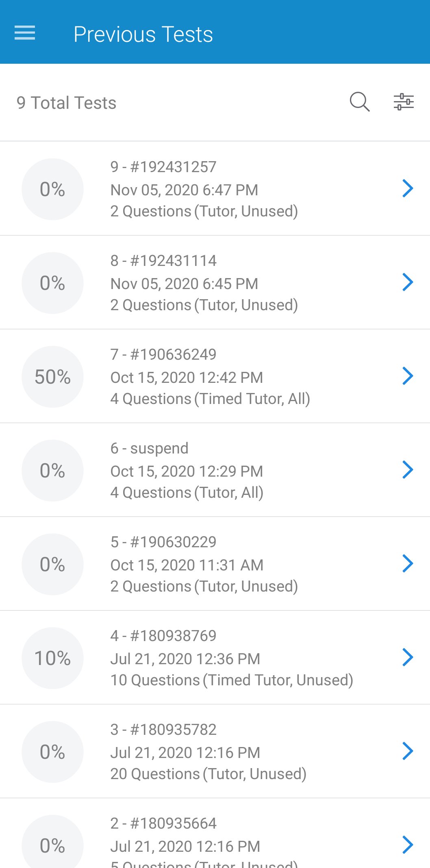Open the filter sliders icon

pyautogui.click(x=404, y=101)
